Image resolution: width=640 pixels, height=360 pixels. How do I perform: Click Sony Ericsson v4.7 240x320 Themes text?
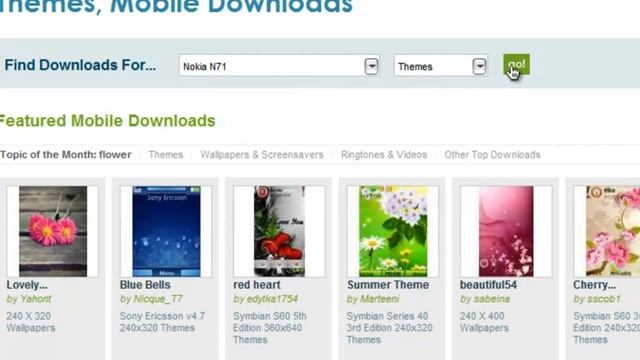pos(162,322)
